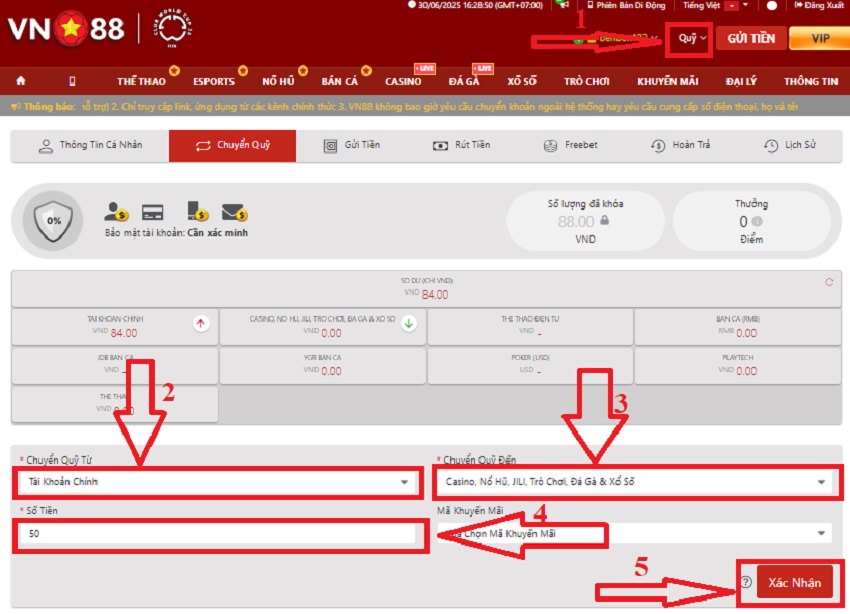Select the Chuyển Quỹ tab
This screenshot has width=850, height=614.
point(233,145)
